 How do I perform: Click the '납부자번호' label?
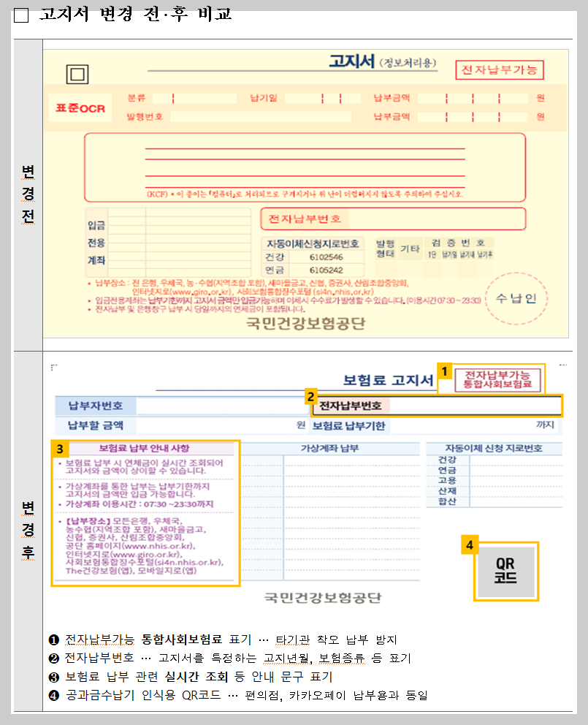[x=96, y=406]
